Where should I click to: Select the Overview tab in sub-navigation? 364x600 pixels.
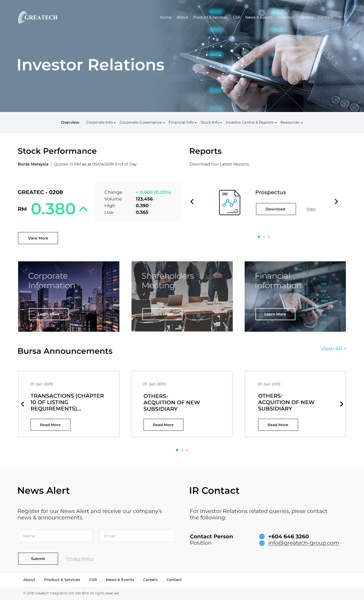click(x=70, y=122)
